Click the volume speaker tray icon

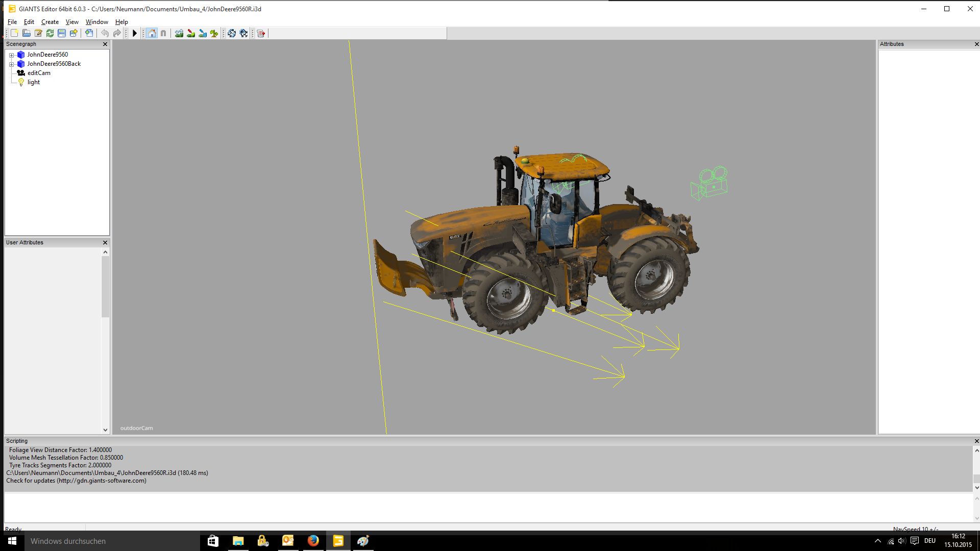[902, 541]
